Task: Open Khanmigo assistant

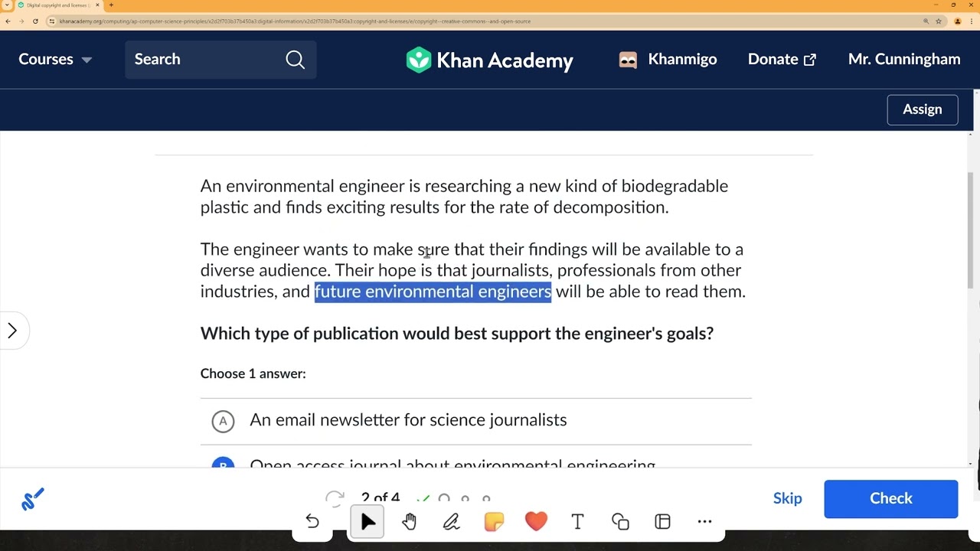Action: [668, 60]
